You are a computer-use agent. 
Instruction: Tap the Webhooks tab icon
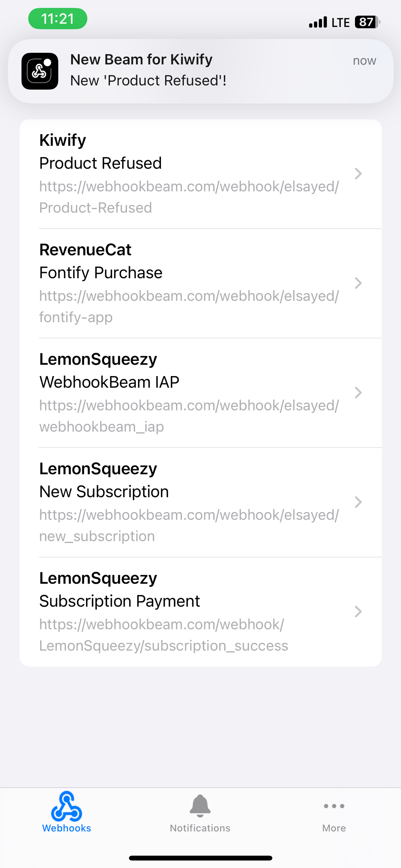[x=66, y=806]
